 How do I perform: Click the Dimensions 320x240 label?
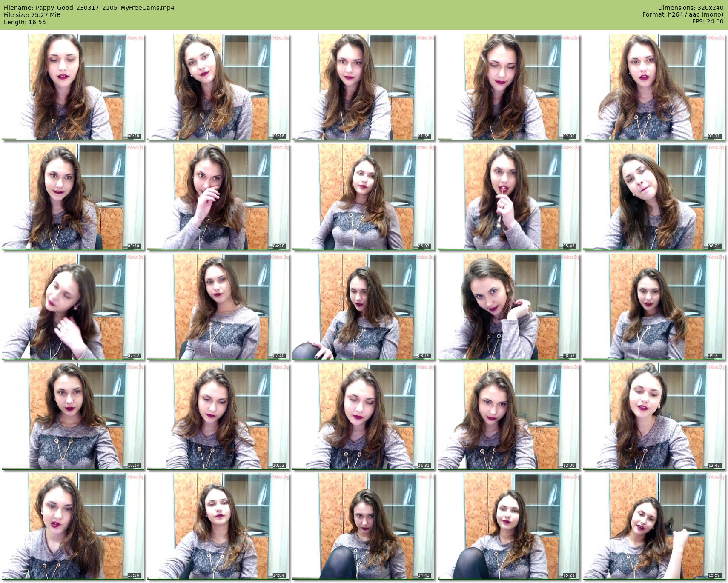pyautogui.click(x=691, y=8)
